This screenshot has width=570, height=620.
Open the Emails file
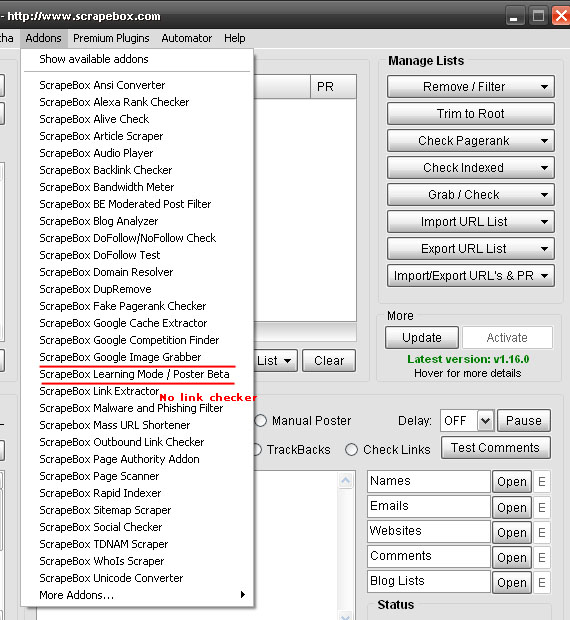coord(511,507)
